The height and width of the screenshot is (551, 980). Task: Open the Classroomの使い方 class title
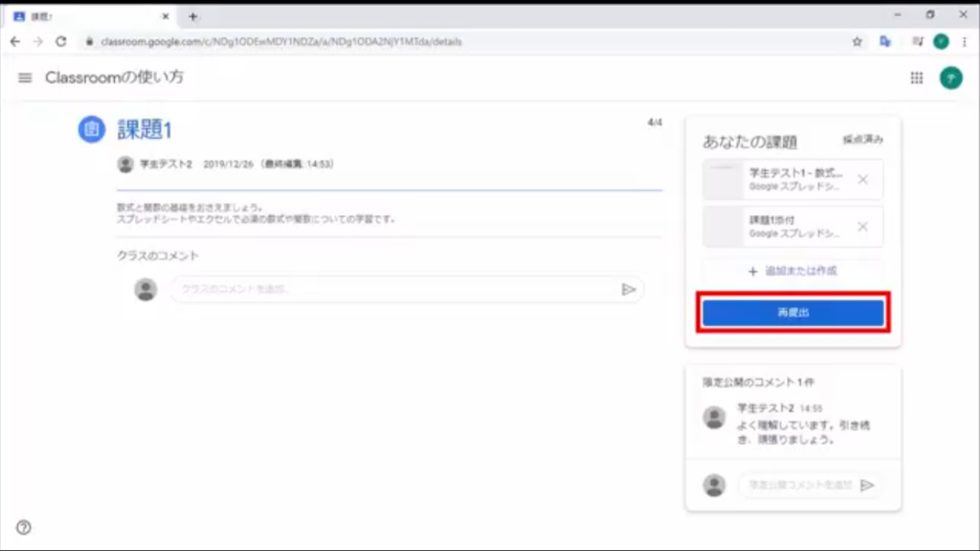(115, 77)
